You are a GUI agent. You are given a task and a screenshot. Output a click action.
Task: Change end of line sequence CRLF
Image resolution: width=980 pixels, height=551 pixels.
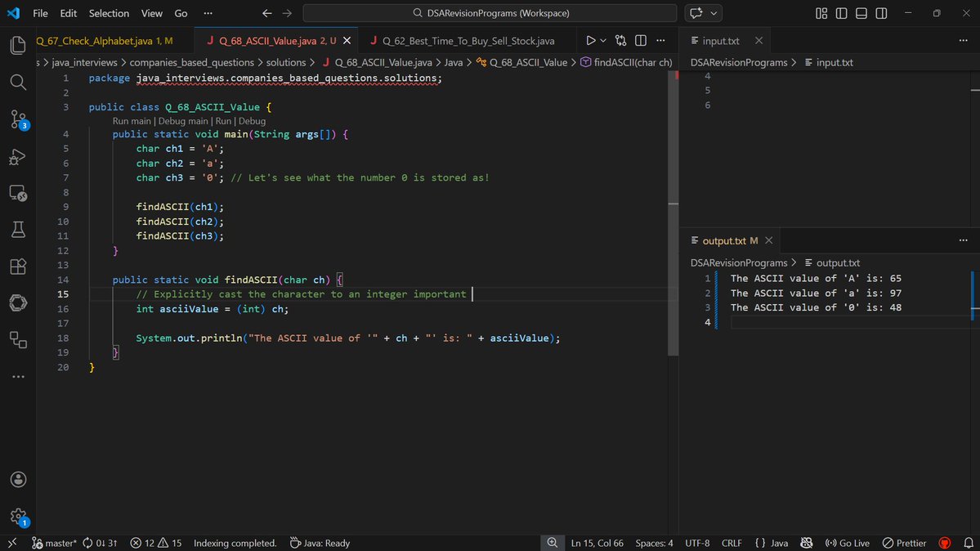point(732,543)
